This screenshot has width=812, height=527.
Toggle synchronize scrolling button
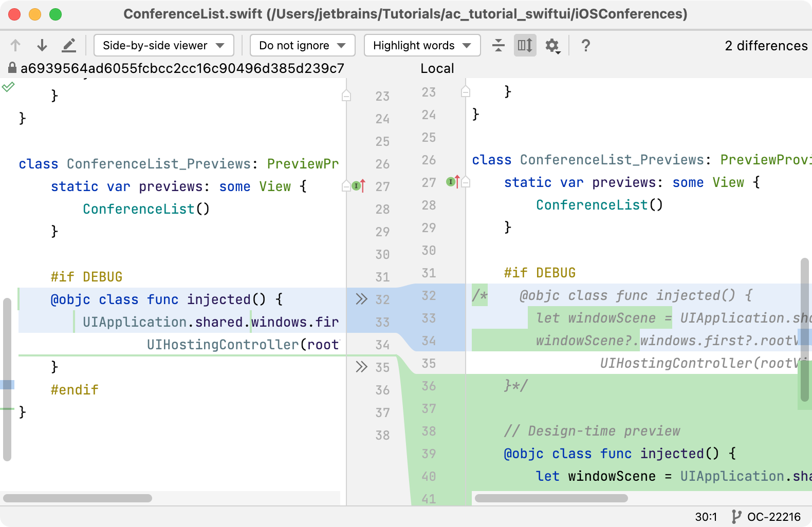[x=525, y=46]
